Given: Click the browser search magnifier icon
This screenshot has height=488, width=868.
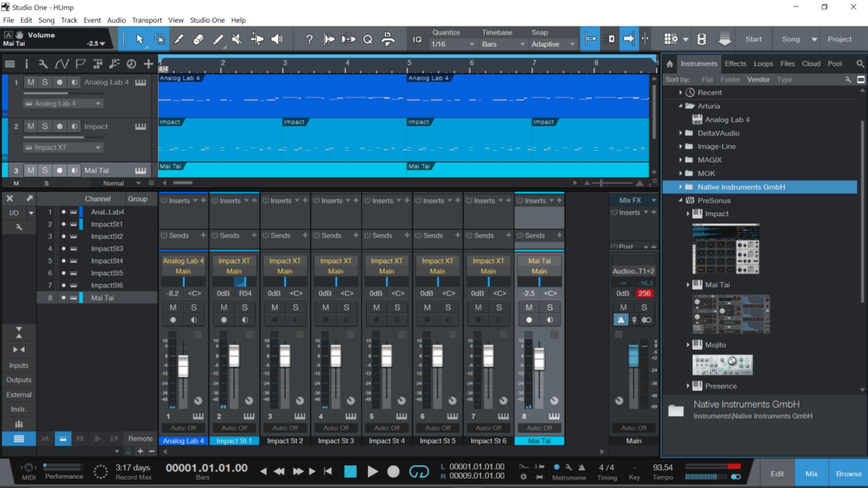Looking at the screenshot, I should (x=860, y=64).
